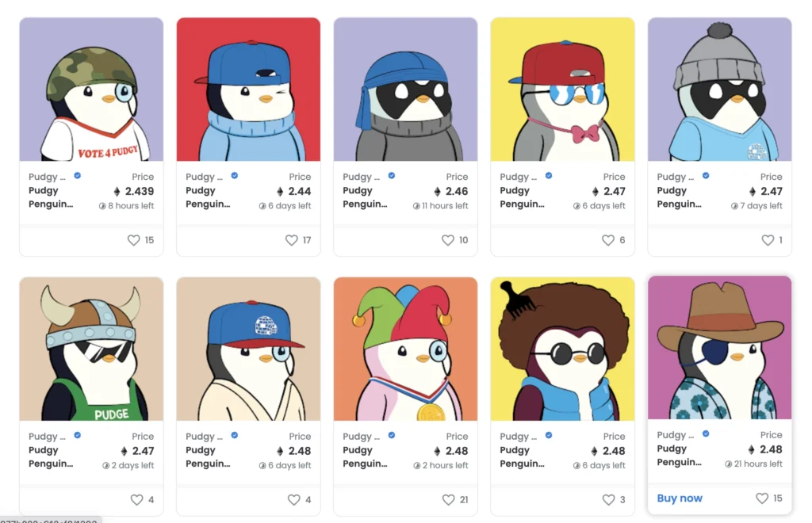The width and height of the screenshot is (812, 523).
Task: Click the verified checkmark on the first card
Action: point(77,177)
